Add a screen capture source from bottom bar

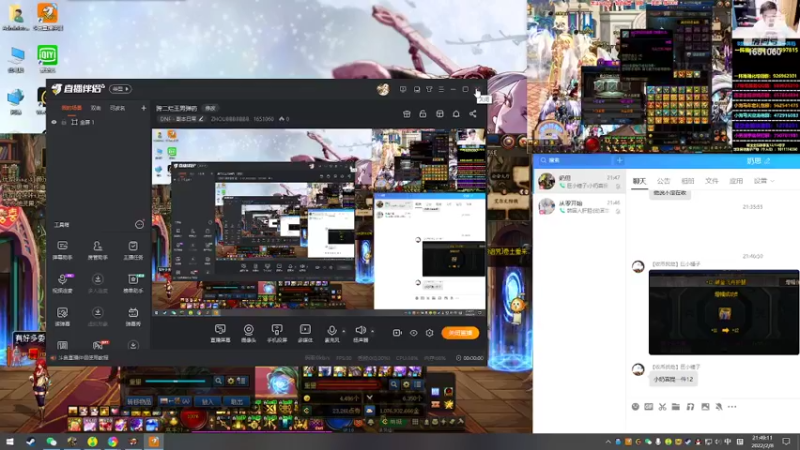pyautogui.click(x=220, y=333)
